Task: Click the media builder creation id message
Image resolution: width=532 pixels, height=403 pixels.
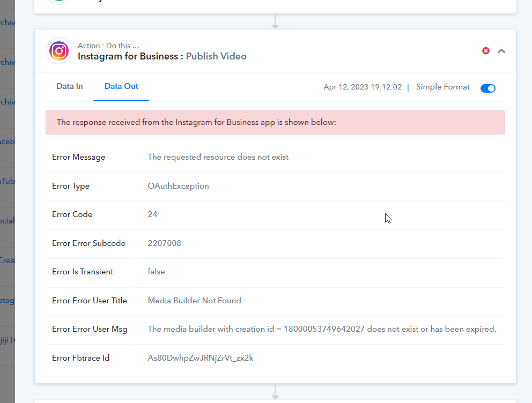Action: click(x=322, y=329)
